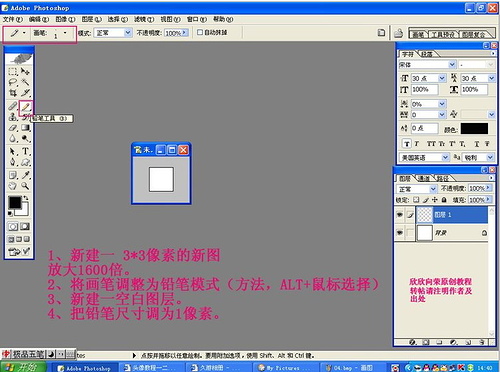This screenshot has width=500, height=372.
Task: Open the font family dropdown
Action: coord(452,64)
